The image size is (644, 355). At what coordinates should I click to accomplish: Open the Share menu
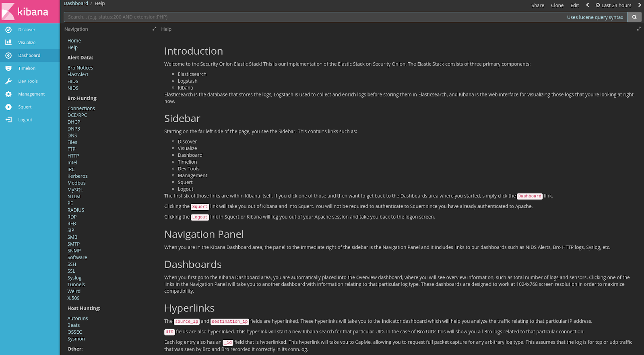pyautogui.click(x=538, y=5)
